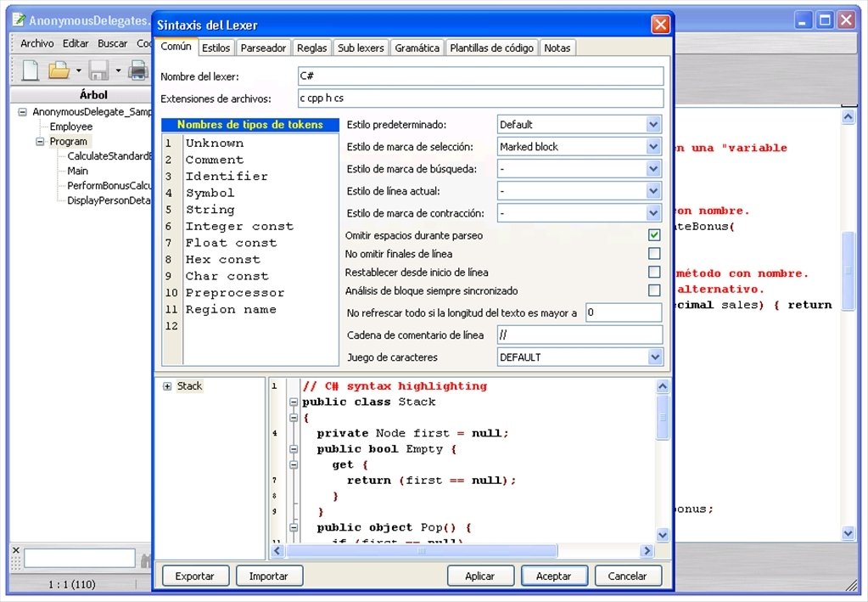868x602 pixels.
Task: Click main editor scrollbar up arrow
Action: pyautogui.click(x=848, y=117)
